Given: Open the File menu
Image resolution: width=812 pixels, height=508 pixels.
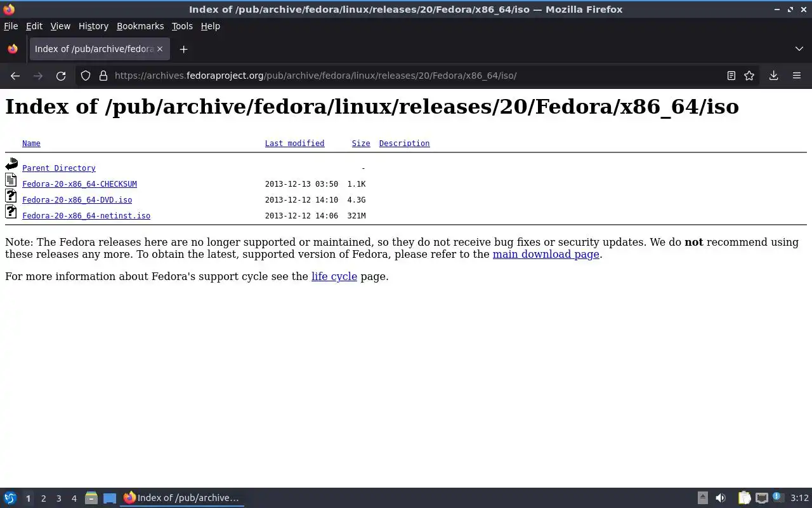Looking at the screenshot, I should [11, 26].
